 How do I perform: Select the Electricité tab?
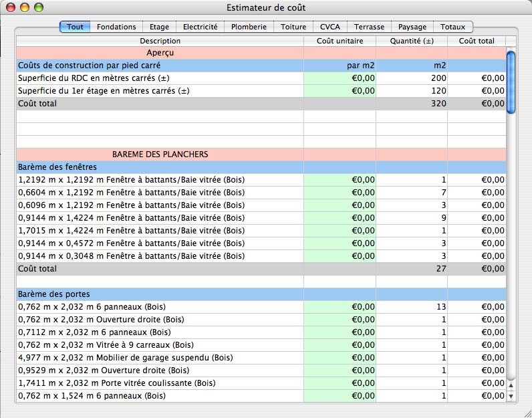200,27
